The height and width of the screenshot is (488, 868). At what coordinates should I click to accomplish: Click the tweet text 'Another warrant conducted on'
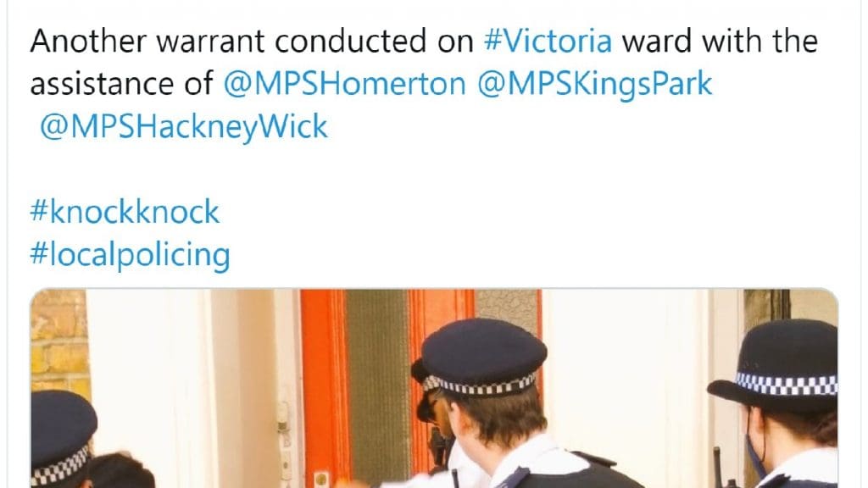(x=252, y=42)
